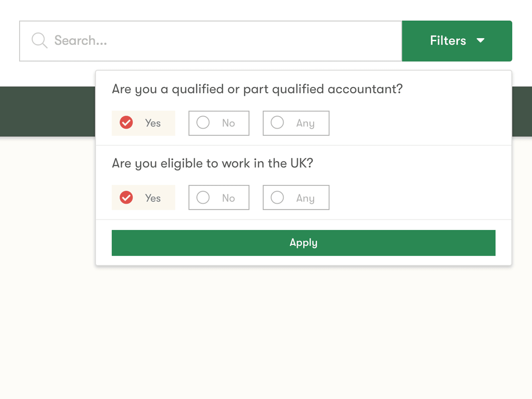Select Any for UK work eligibility question
Viewport: 532px width, 399px height.
[x=296, y=197]
